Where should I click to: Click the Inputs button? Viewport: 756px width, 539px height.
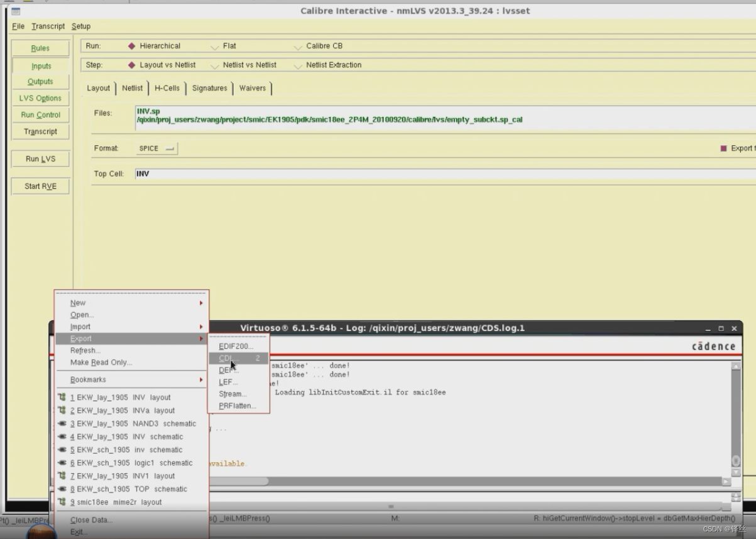40,66
